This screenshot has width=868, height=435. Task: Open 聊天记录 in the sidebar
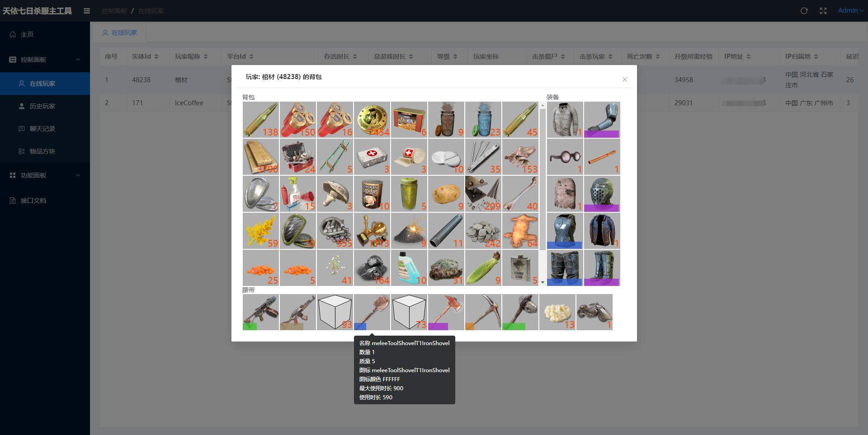pos(45,129)
